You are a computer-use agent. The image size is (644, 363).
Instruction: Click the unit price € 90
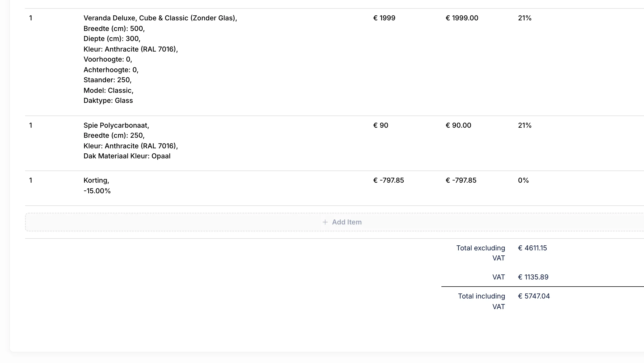(x=381, y=125)
